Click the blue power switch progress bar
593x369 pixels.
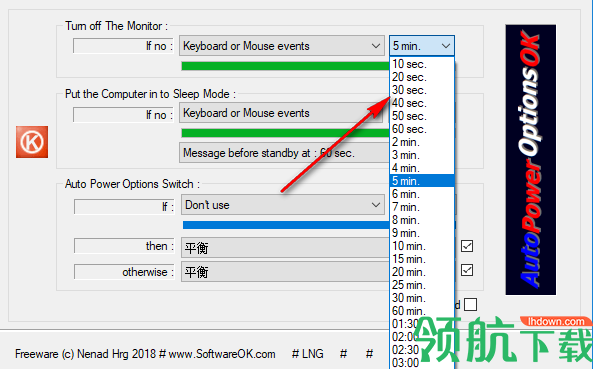coord(286,225)
